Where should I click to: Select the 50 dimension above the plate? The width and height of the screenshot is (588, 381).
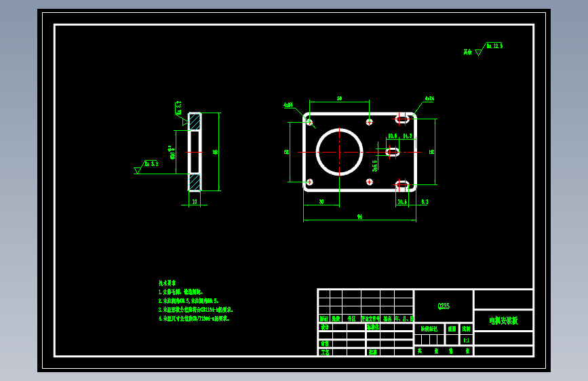339,98
